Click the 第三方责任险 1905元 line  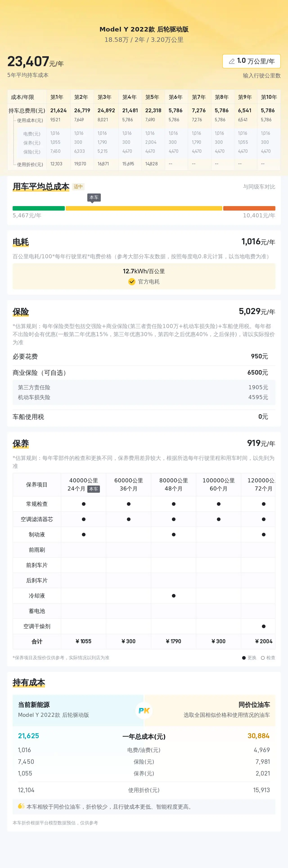pos(144,387)
